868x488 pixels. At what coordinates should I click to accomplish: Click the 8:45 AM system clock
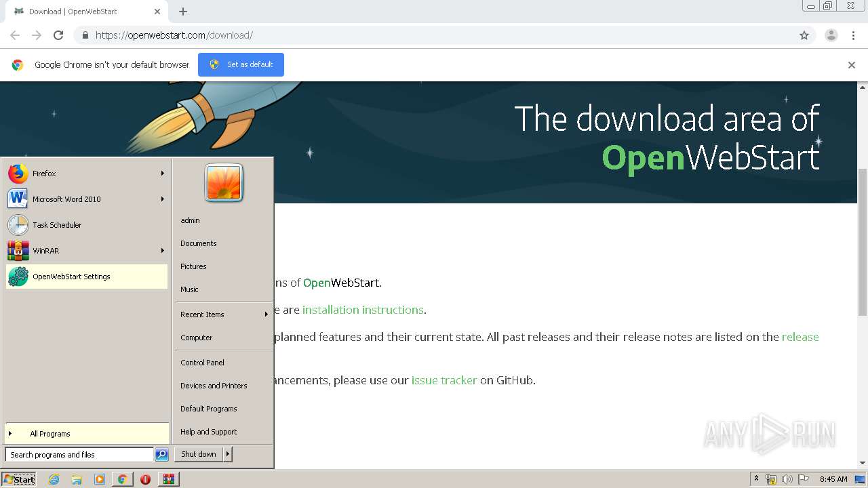[833, 479]
